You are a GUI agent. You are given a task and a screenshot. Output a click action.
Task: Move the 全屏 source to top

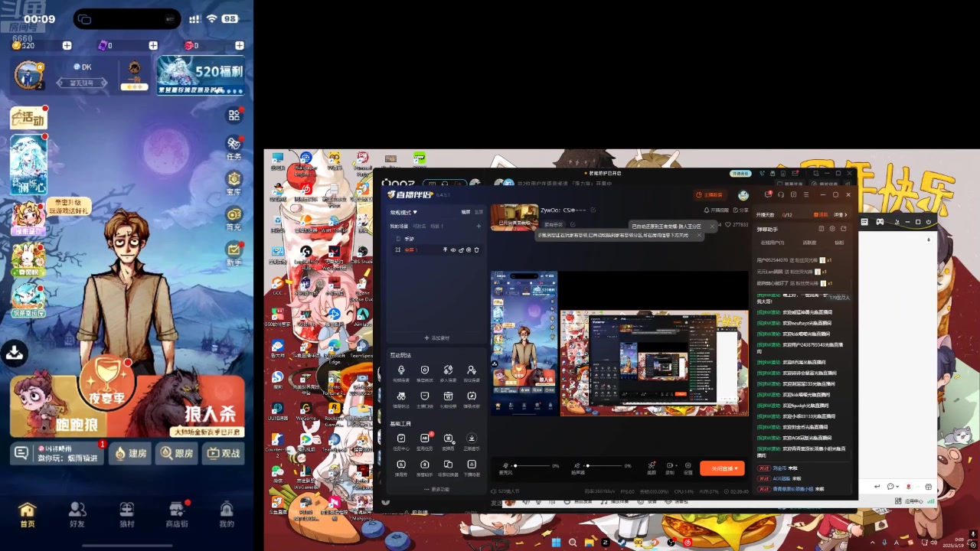click(445, 250)
